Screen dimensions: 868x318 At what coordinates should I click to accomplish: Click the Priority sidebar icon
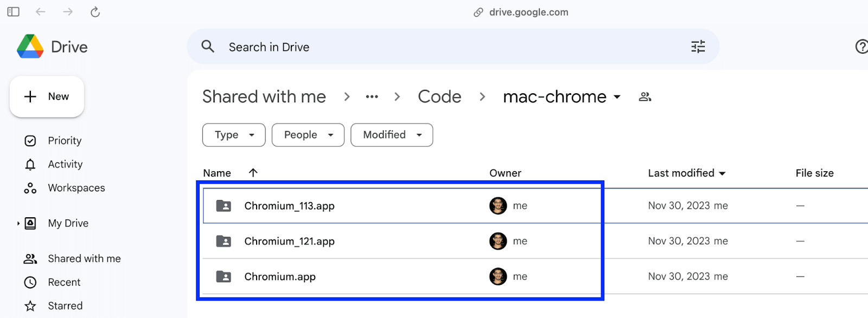point(30,141)
